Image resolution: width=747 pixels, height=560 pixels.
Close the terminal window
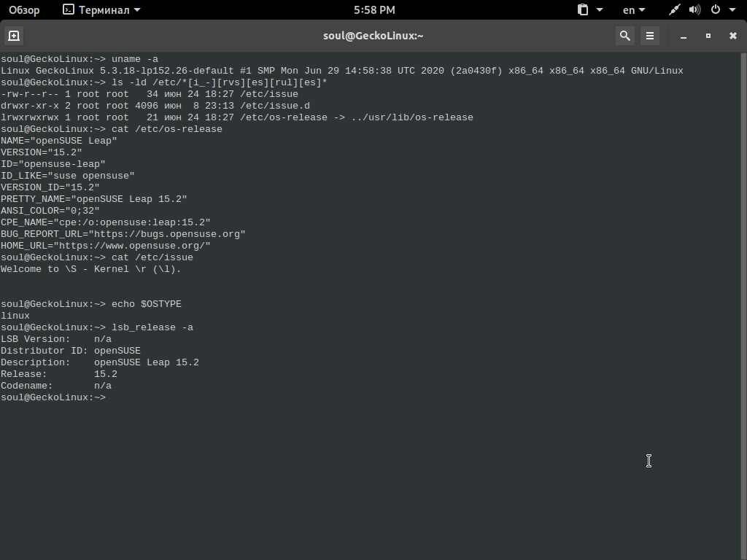point(732,36)
